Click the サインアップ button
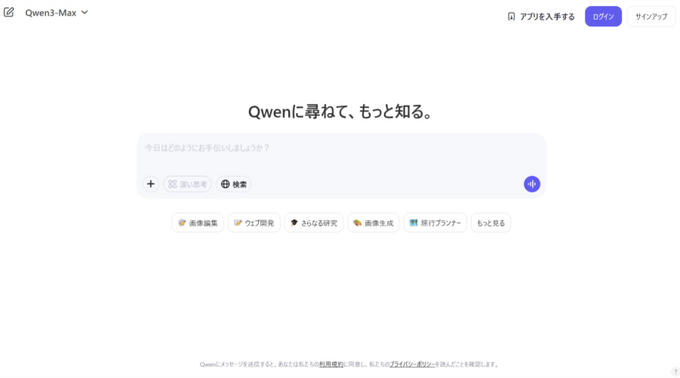 [651, 16]
